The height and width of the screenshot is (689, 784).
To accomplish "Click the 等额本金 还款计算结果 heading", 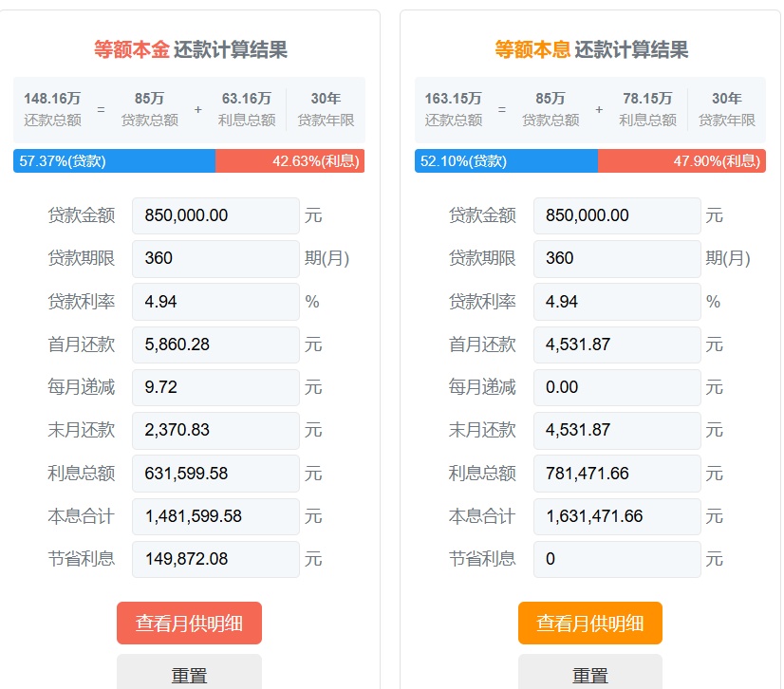I will pyautogui.click(x=190, y=49).
